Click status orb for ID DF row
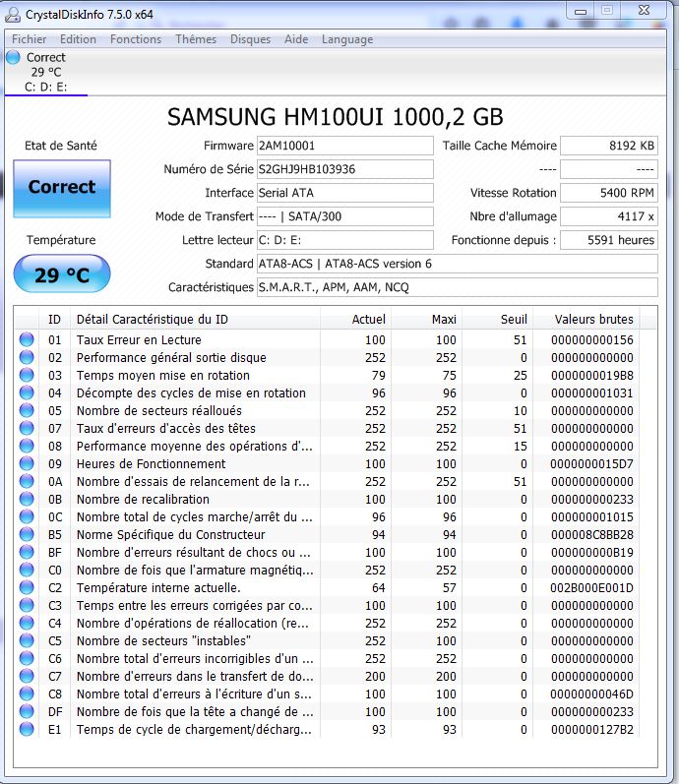The width and height of the screenshot is (679, 784). [x=27, y=711]
